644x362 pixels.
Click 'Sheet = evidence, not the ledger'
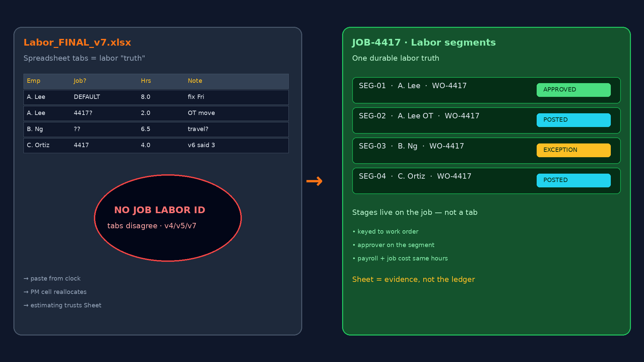coord(414,280)
